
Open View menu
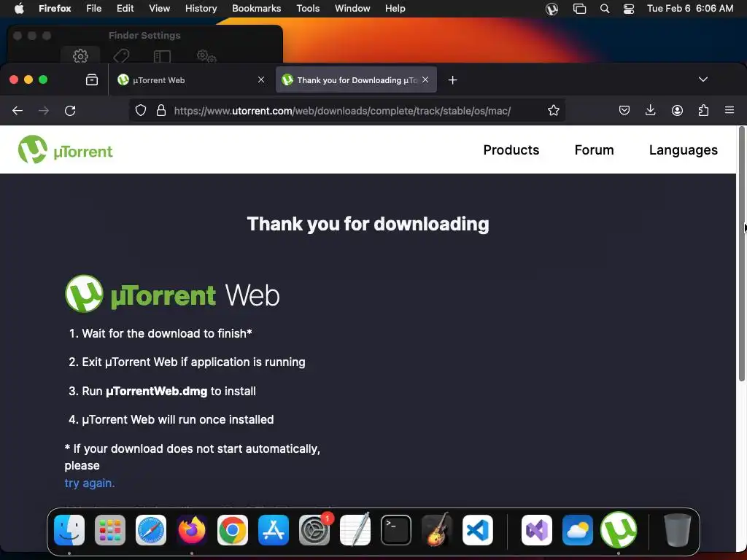[159, 8]
